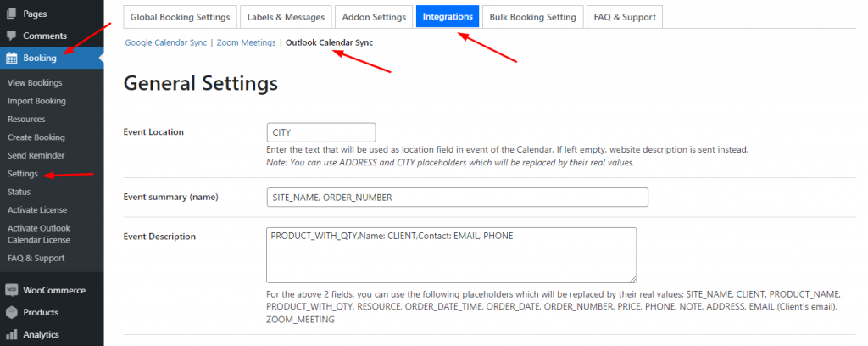Image resolution: width=868 pixels, height=346 pixels.
Task: Switch to Bulk Booking Setting tab
Action: tap(532, 17)
